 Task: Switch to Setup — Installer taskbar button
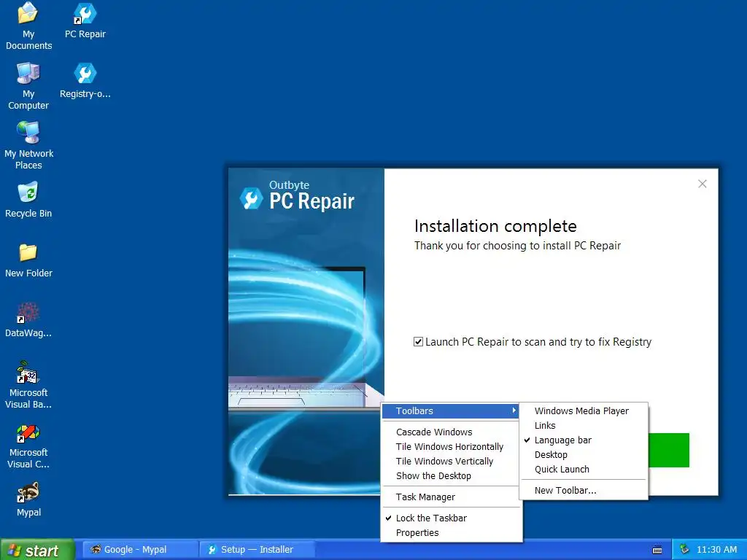pos(257,550)
